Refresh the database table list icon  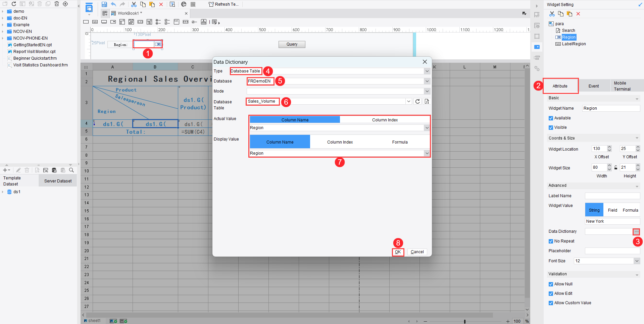click(417, 101)
